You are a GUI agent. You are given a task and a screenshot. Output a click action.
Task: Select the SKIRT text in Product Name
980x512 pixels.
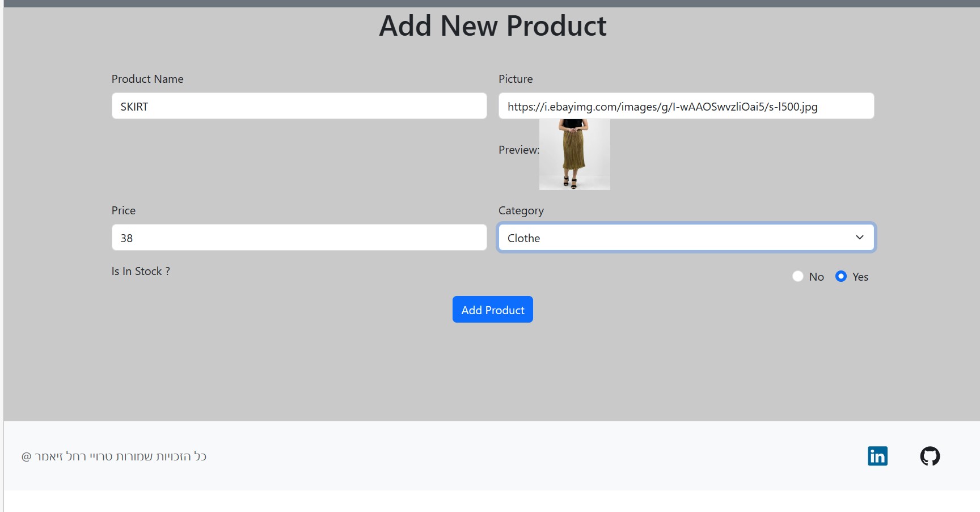coord(134,106)
